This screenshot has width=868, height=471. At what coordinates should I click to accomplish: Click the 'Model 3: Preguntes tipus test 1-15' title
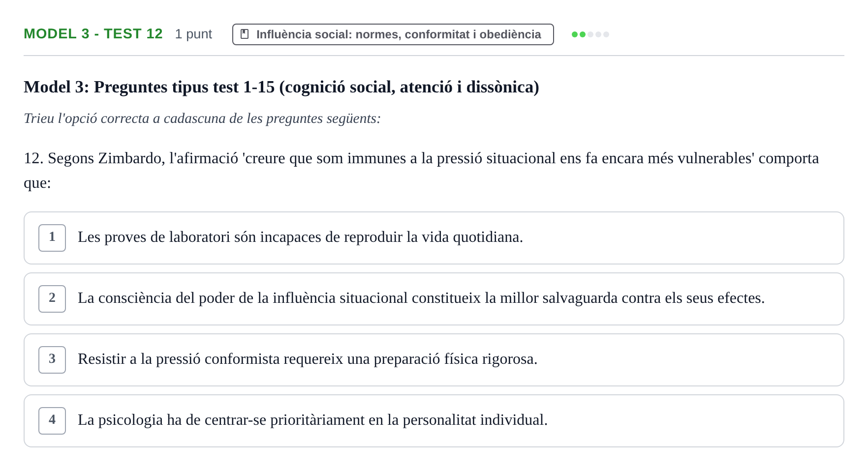(x=281, y=87)
